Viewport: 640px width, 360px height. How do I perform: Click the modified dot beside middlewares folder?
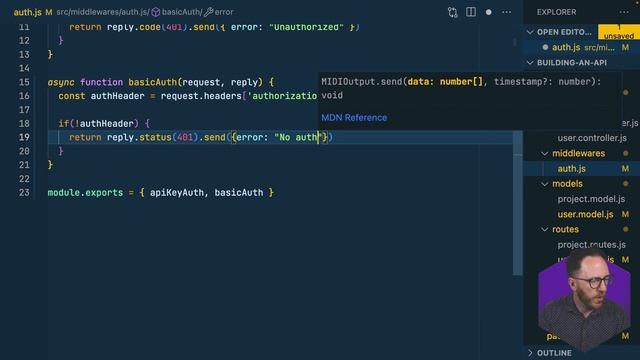click(x=625, y=153)
